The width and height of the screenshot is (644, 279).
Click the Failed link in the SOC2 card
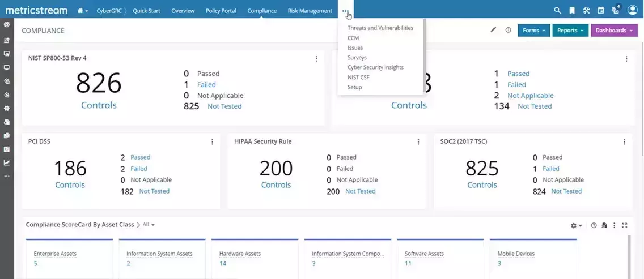[551, 169]
